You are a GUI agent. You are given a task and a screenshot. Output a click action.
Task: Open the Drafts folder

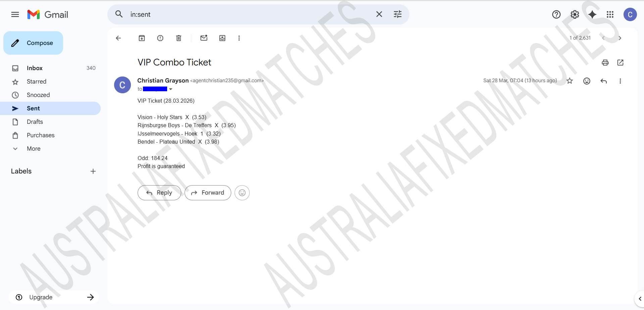pos(50,122)
